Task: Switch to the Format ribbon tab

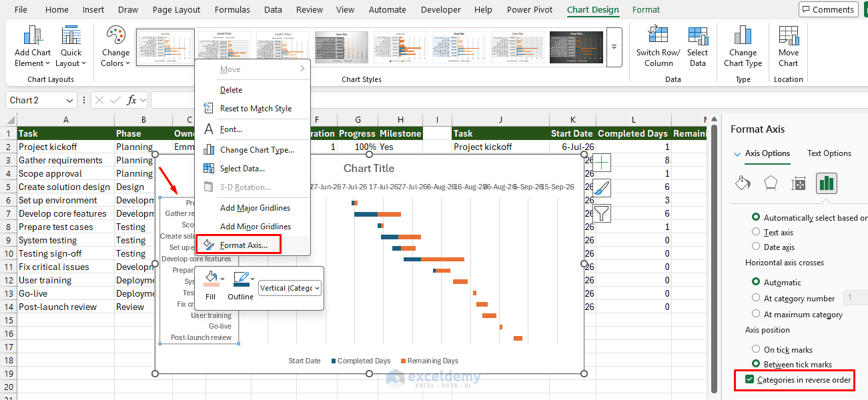Action: tap(646, 9)
